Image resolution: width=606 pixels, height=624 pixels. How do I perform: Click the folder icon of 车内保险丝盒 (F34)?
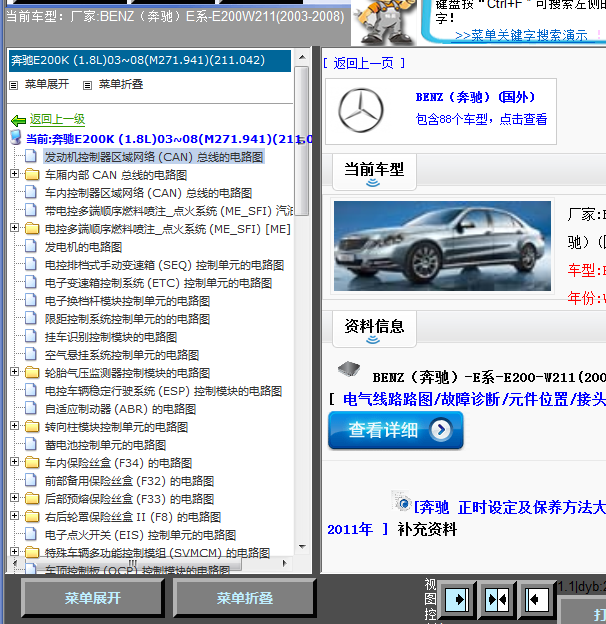pos(32,462)
